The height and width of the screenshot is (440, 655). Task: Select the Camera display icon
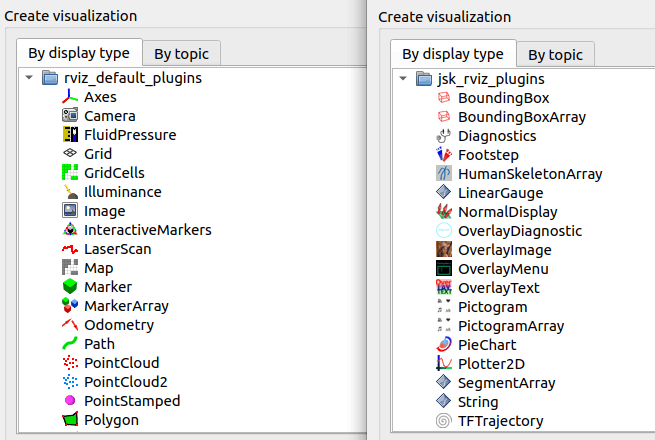coord(70,115)
